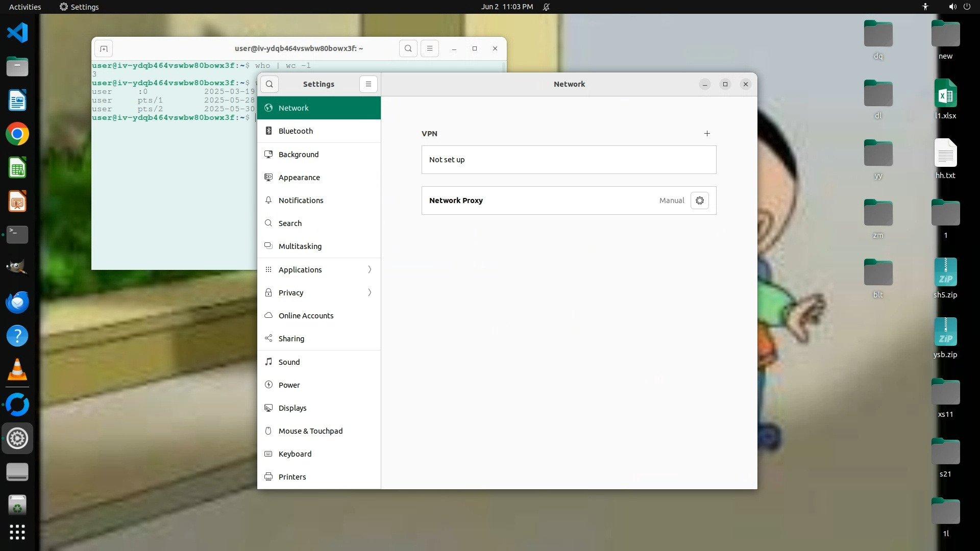Open VLC media player in dock
Image resolution: width=980 pixels, height=551 pixels.
[x=17, y=370]
